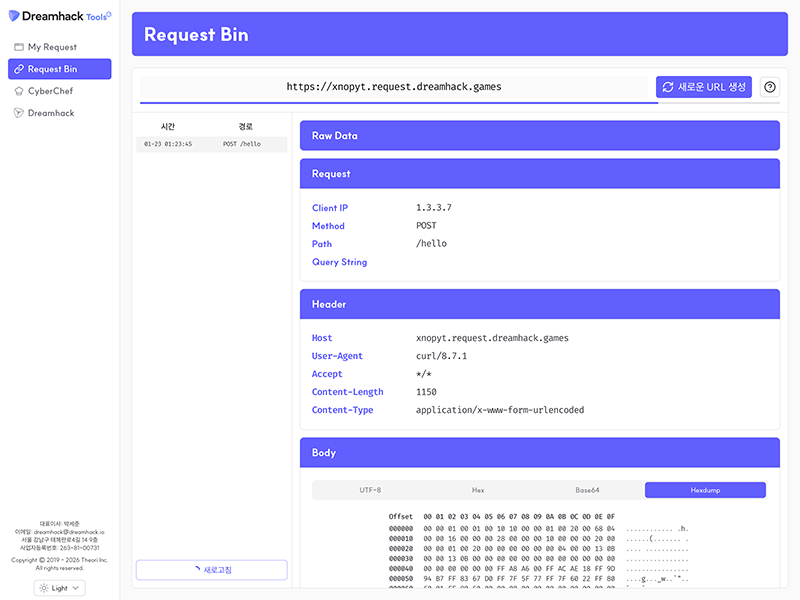Viewport: 800px width, 600px height.
Task: Click the Dreamhack sidebar logo icon
Action: (19, 113)
